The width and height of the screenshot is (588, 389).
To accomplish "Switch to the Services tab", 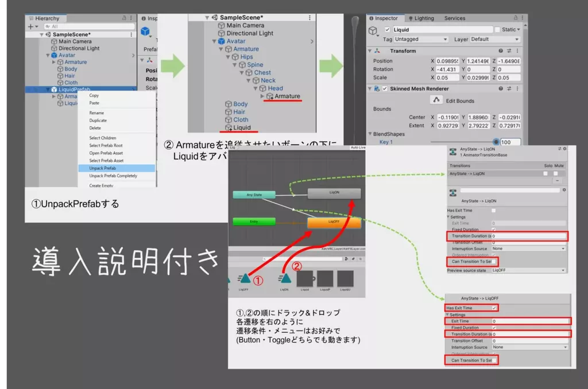I will (x=455, y=18).
